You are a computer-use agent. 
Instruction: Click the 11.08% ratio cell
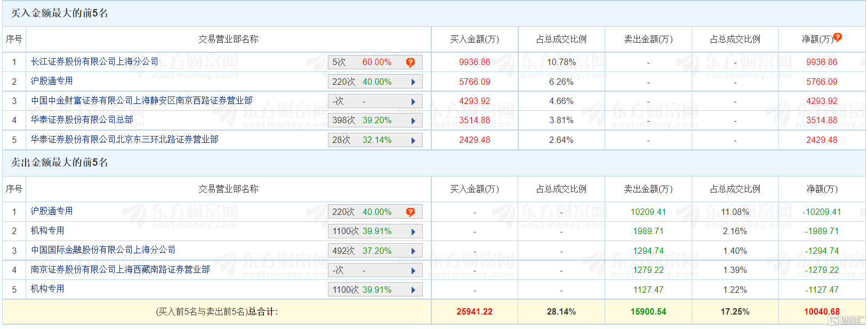click(735, 212)
